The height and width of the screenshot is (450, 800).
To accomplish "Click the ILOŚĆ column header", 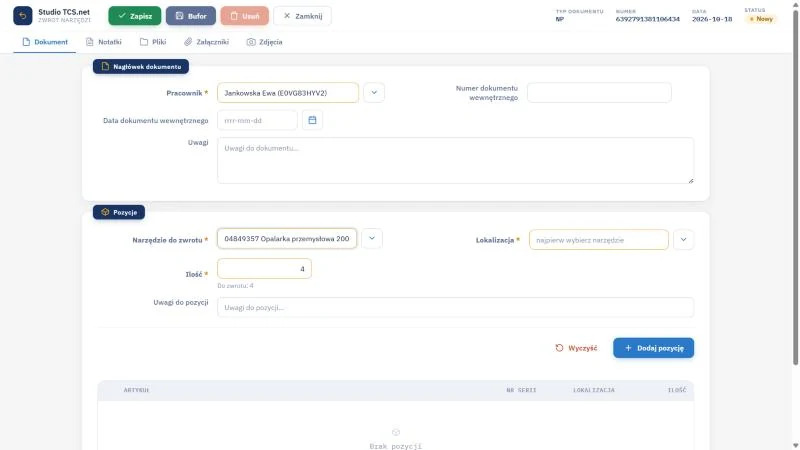I will click(677, 390).
